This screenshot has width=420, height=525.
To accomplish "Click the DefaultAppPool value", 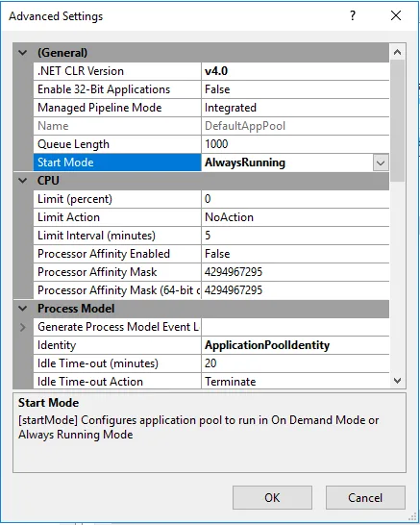I will (295, 126).
